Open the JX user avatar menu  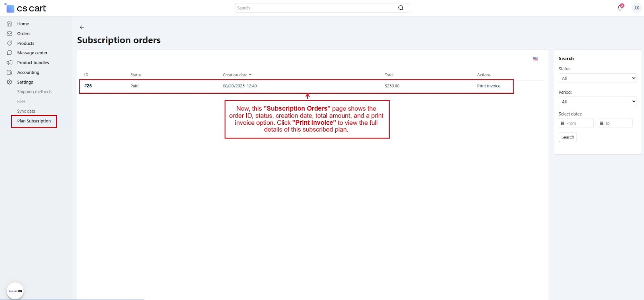click(x=636, y=8)
